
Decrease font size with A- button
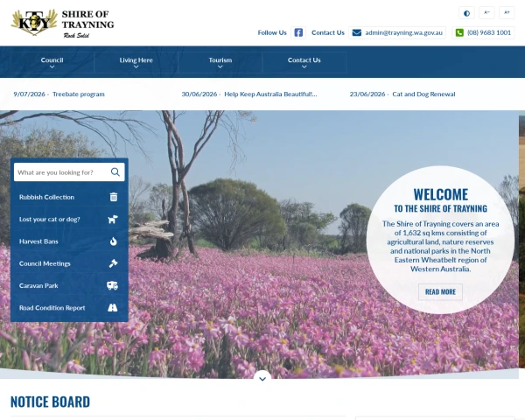(486, 13)
